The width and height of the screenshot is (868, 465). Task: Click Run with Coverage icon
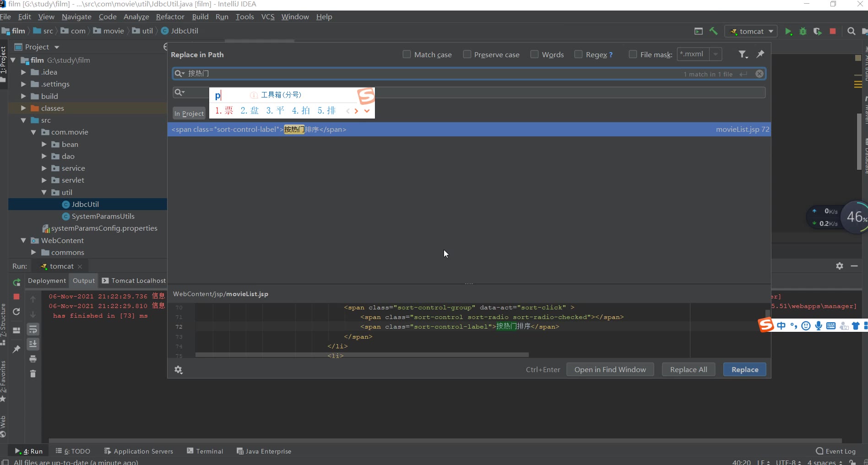pyautogui.click(x=818, y=31)
